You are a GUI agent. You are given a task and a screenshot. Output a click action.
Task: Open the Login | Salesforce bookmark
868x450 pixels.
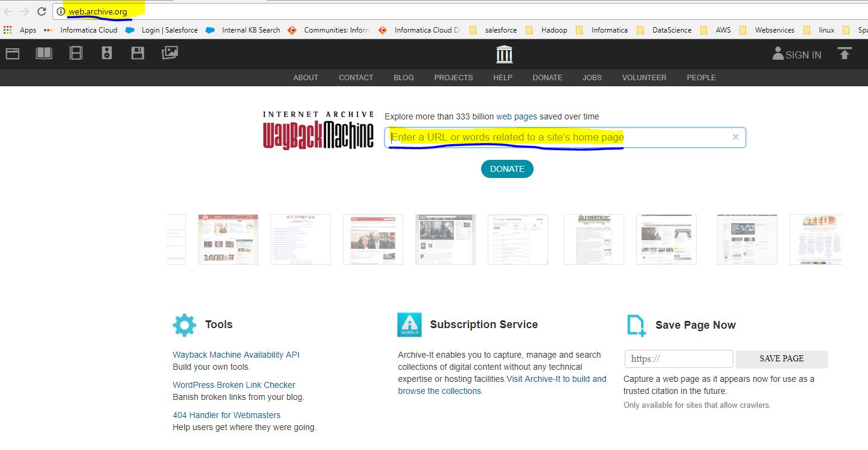(162, 30)
